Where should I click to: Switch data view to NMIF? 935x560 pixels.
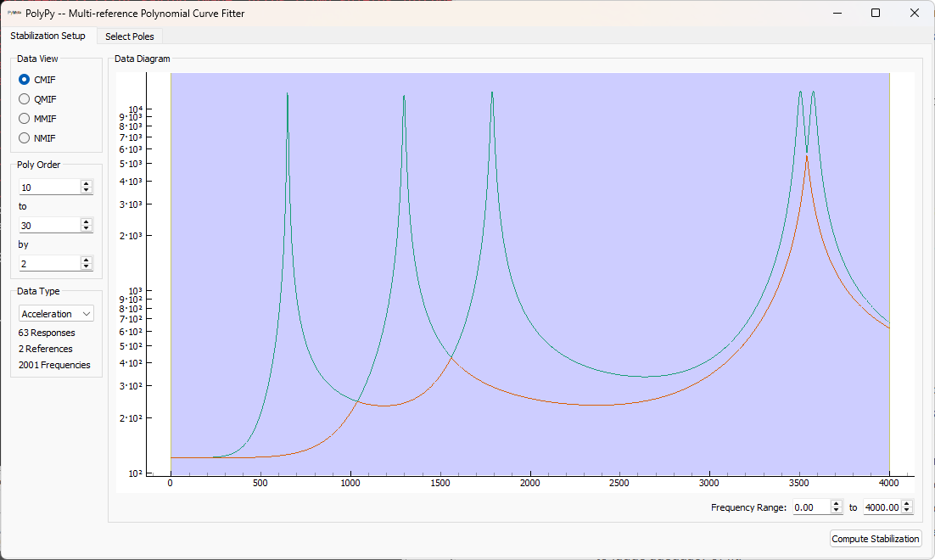25,138
